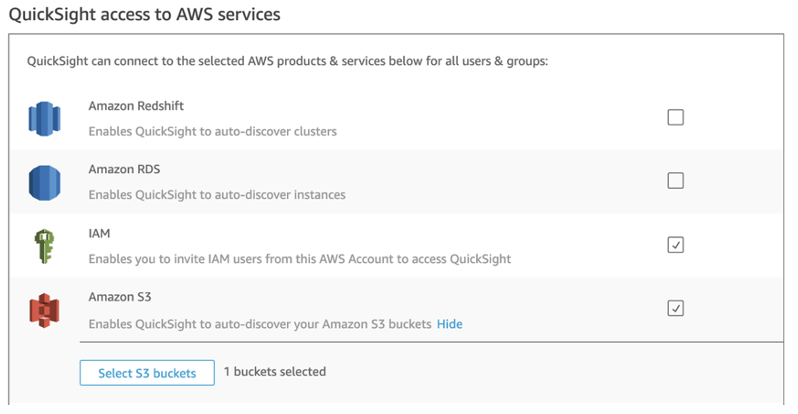Open the Select S3 buckets dialog
The width and height of the screenshot is (798, 414).
[147, 373]
